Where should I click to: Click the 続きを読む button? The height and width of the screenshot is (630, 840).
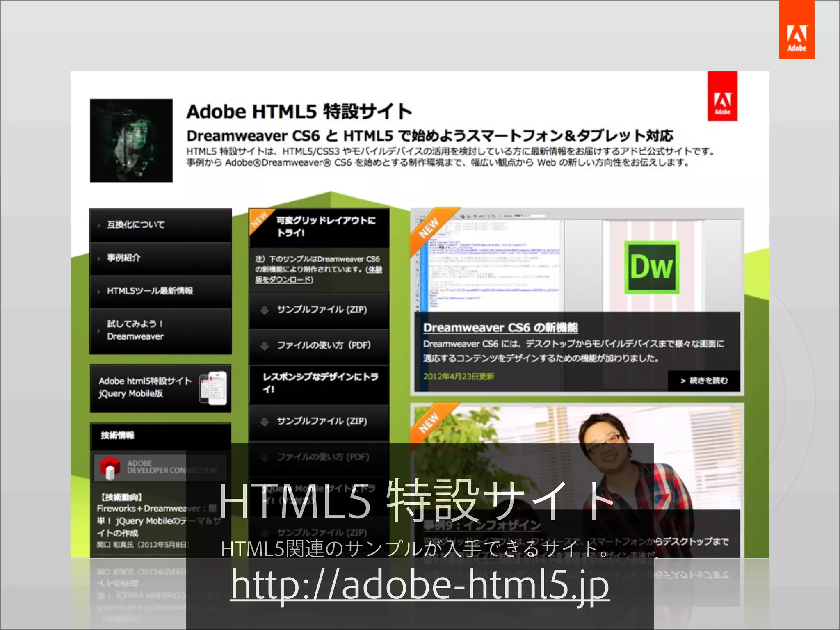704,381
